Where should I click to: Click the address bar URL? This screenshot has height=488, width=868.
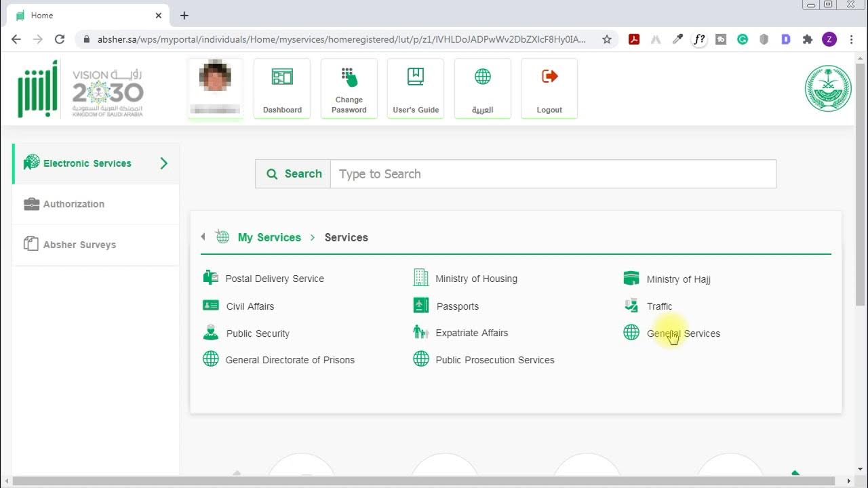click(x=342, y=39)
